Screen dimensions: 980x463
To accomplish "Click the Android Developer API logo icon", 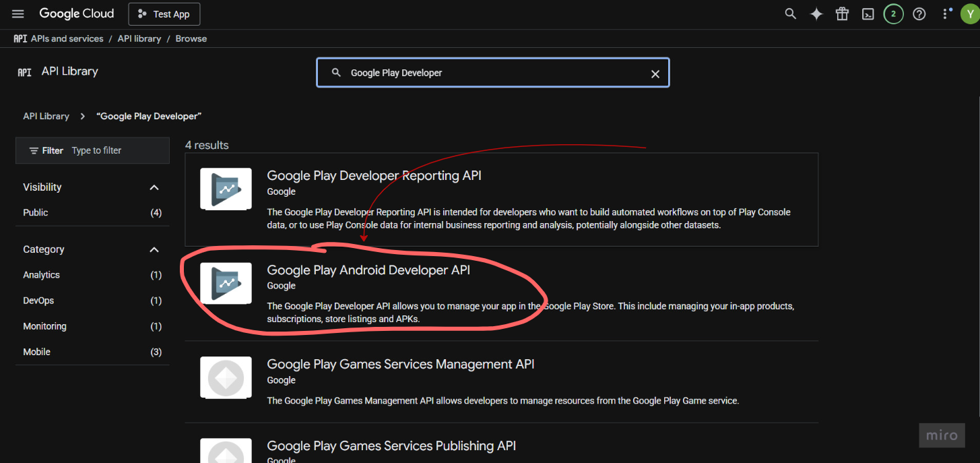I will 226,283.
